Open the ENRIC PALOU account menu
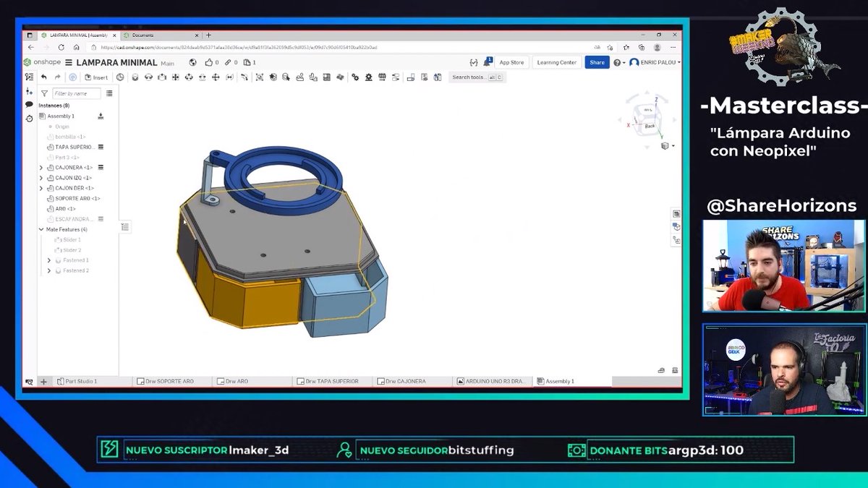Screen dimensions: 868x488 tap(655, 62)
